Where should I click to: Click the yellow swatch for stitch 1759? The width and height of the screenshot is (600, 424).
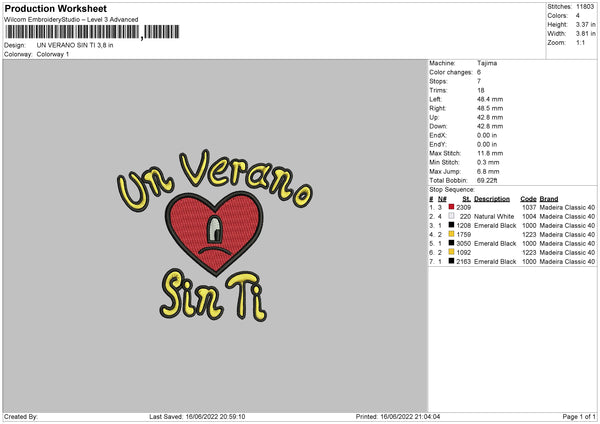pos(452,234)
